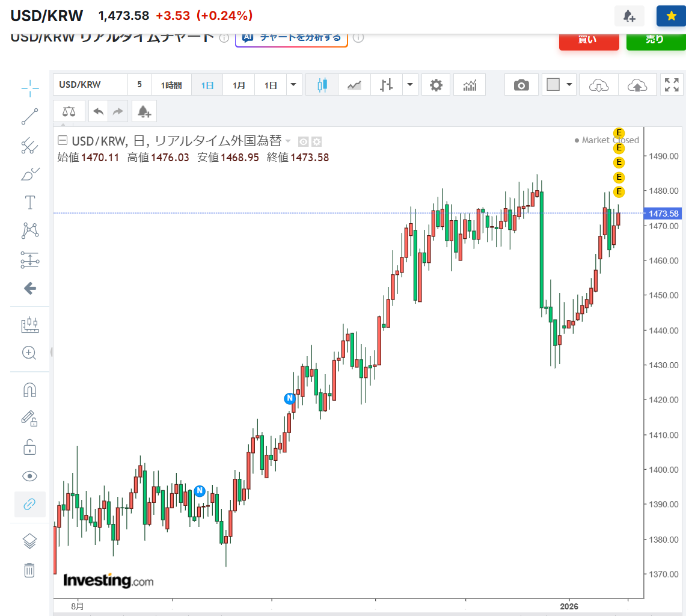Click the USD/KRW symbol input field
Viewport: 686px width, 616px height.
click(90, 85)
